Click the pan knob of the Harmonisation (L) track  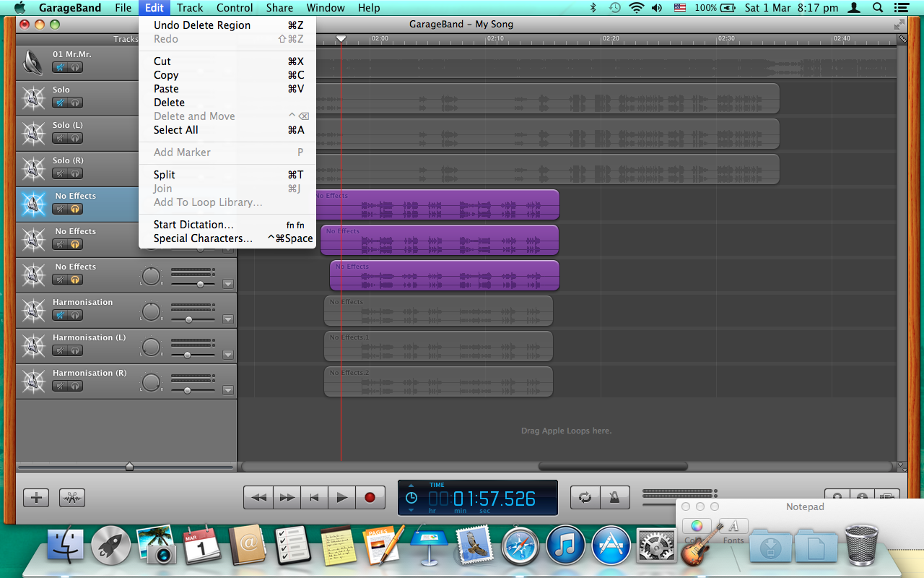[x=150, y=348]
